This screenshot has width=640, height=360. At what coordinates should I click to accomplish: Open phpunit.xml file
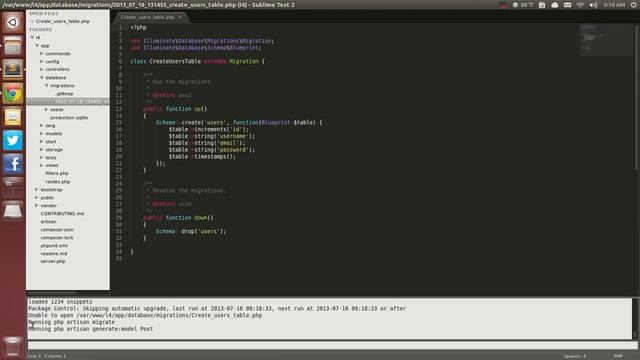pos(54,245)
